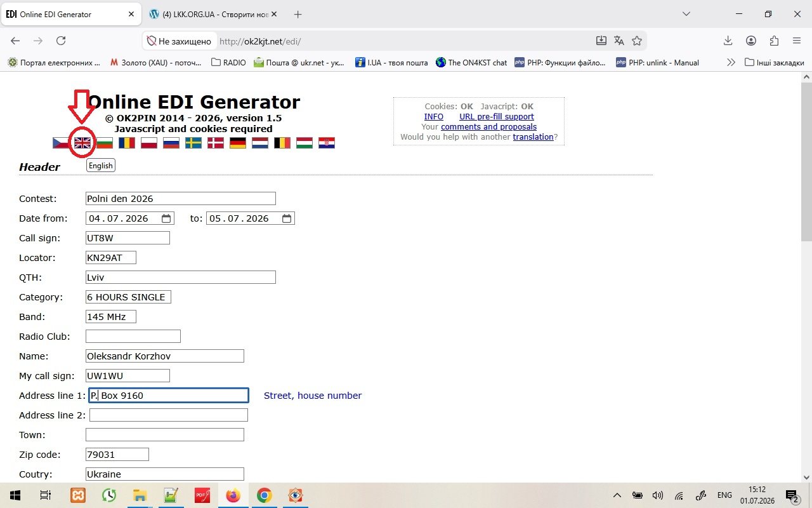Click the save-page icon in address bar
This screenshot has height=508, width=812.
601,41
